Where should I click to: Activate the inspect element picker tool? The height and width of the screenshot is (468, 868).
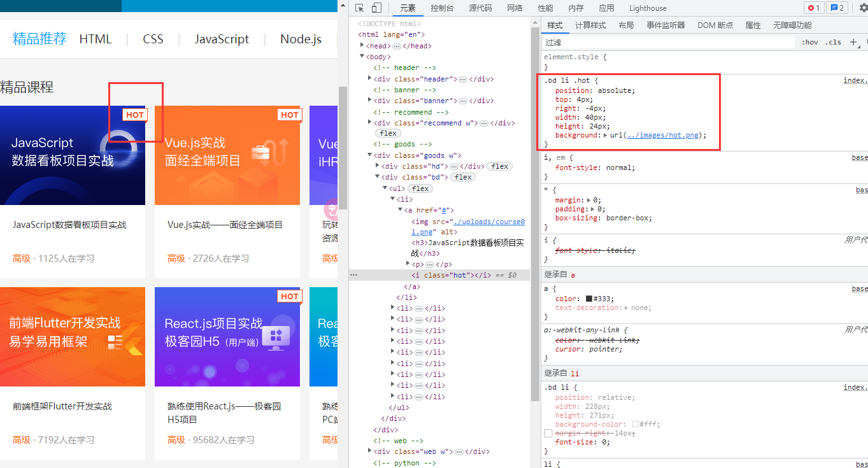pos(360,8)
